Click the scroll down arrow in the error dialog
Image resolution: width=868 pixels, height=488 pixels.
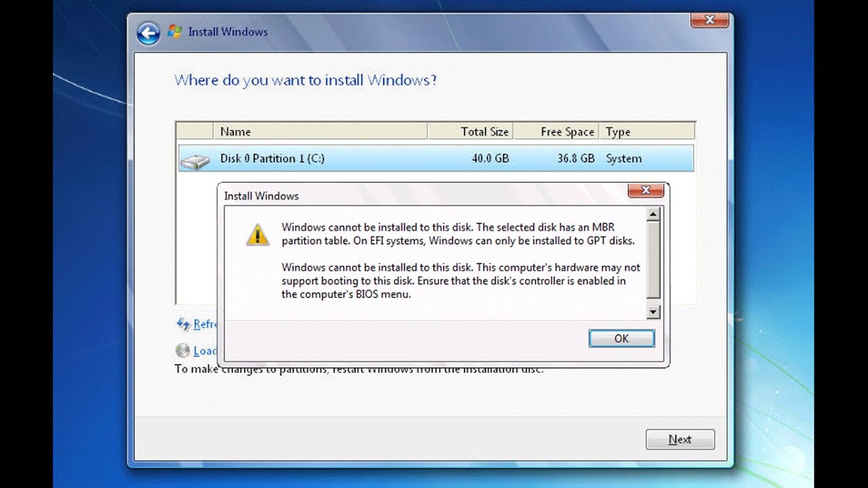[654, 312]
